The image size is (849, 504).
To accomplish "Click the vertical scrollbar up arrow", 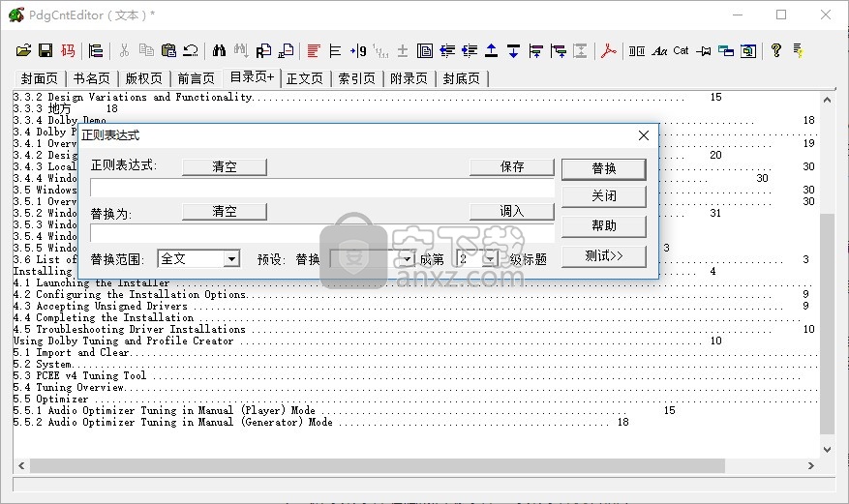I will [827, 100].
